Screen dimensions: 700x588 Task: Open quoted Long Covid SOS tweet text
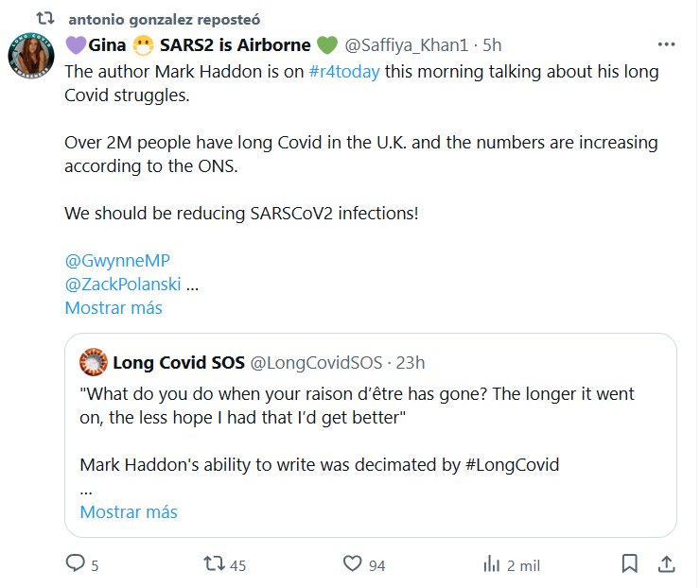[358, 405]
